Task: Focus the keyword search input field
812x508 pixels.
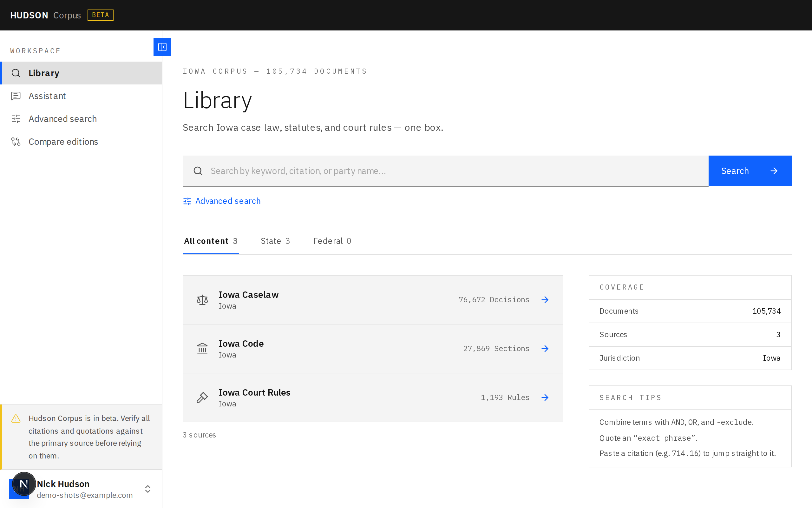Action: tap(446, 171)
